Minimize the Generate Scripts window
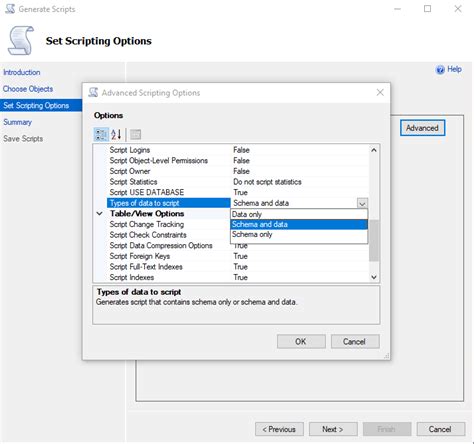This screenshot has width=474, height=444. (397, 9)
